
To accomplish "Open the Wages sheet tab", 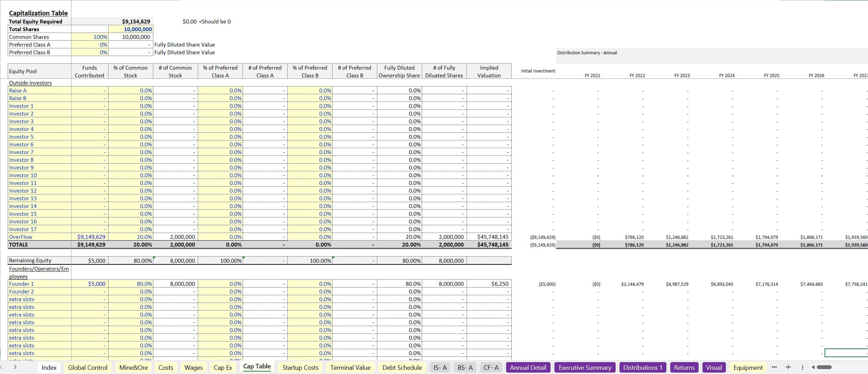I will pyautogui.click(x=193, y=367).
